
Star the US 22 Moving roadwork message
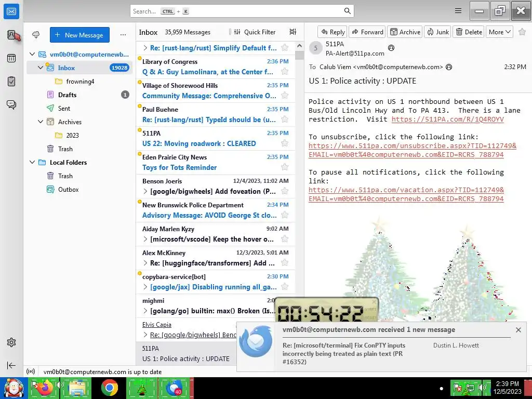tap(285, 143)
